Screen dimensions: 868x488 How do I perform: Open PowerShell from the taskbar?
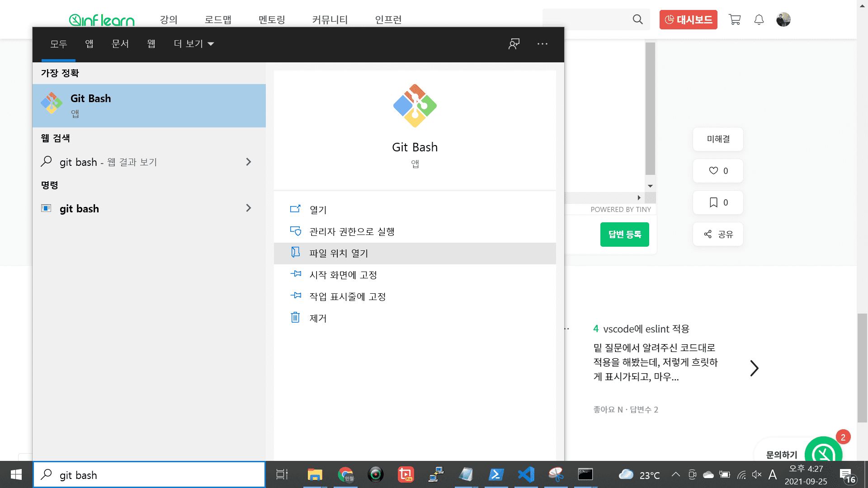point(496,474)
